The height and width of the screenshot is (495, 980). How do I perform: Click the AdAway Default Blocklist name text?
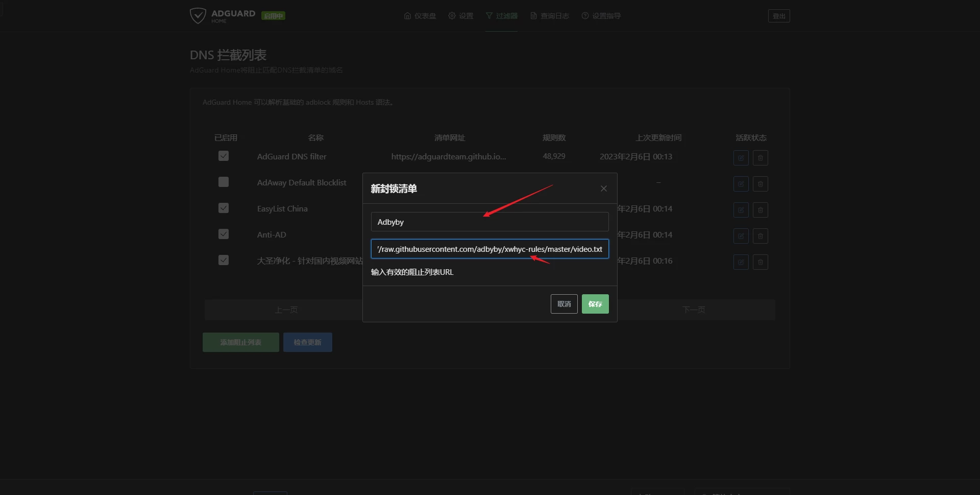point(302,182)
